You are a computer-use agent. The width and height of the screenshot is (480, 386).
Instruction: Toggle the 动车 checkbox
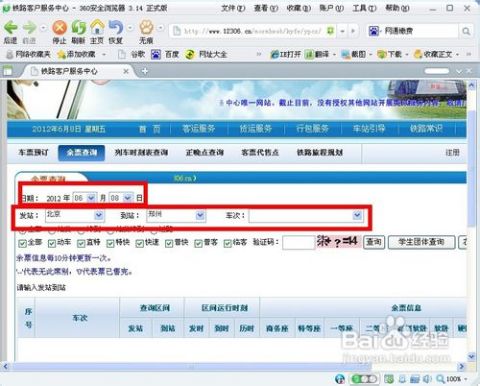pyautogui.click(x=52, y=244)
